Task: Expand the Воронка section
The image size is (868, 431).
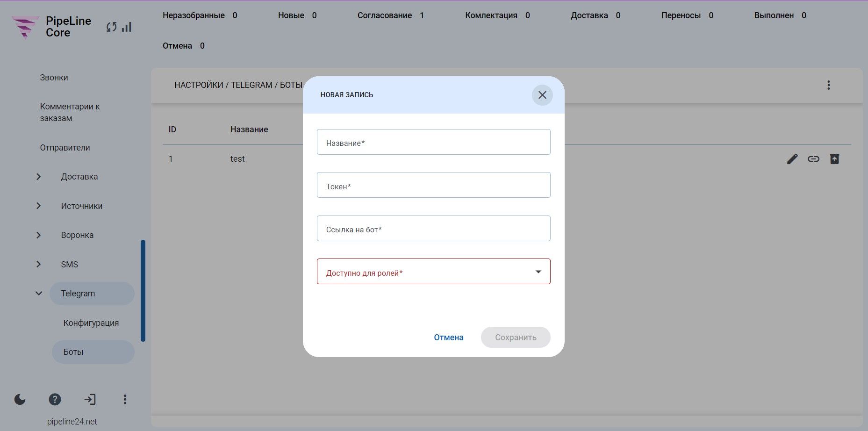Action: pos(39,235)
